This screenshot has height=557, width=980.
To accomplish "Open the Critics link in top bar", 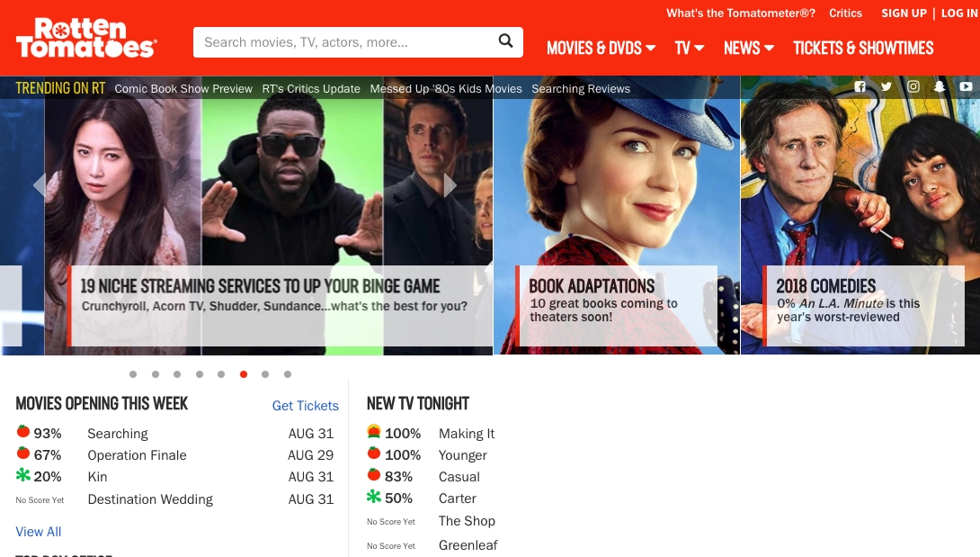I will click(x=845, y=13).
